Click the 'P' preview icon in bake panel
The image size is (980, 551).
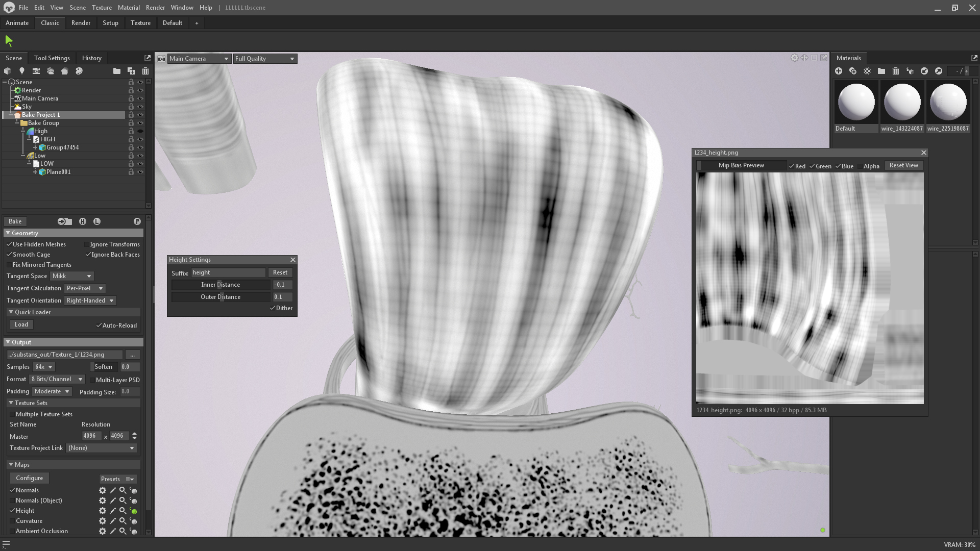[137, 221]
